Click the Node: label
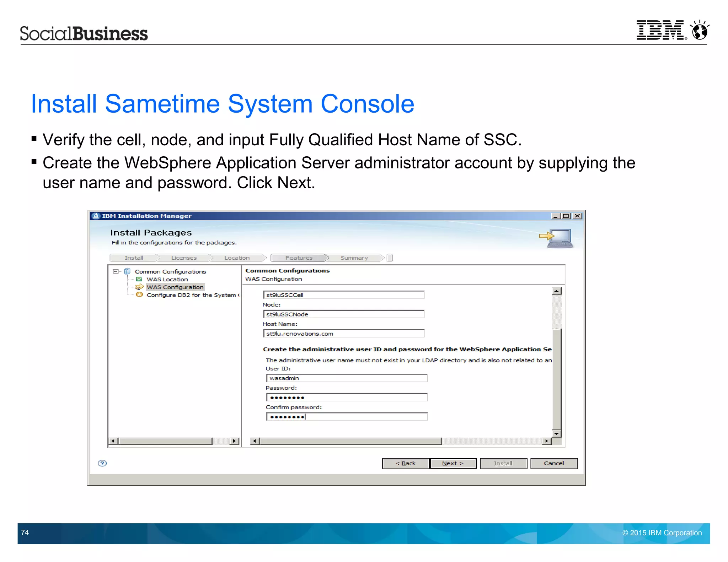 coord(272,305)
